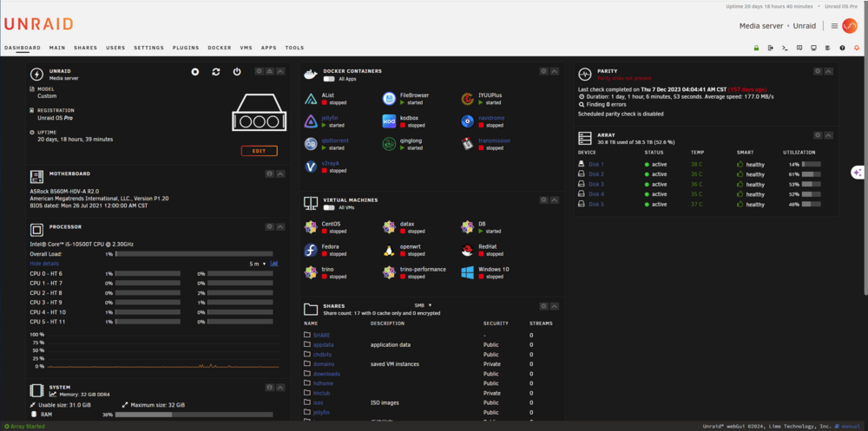868x431 pixels.
Task: Collapse the Docker Containers tile
Action: tap(554, 71)
